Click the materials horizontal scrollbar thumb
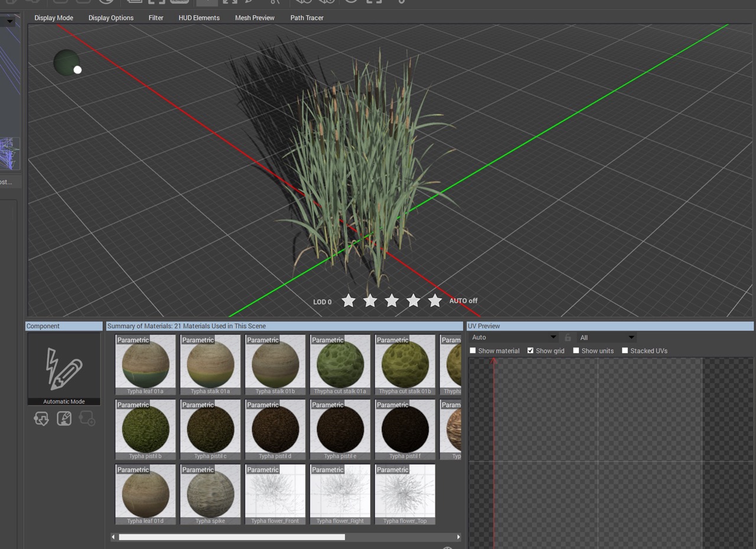The width and height of the screenshot is (756, 549). [x=232, y=537]
